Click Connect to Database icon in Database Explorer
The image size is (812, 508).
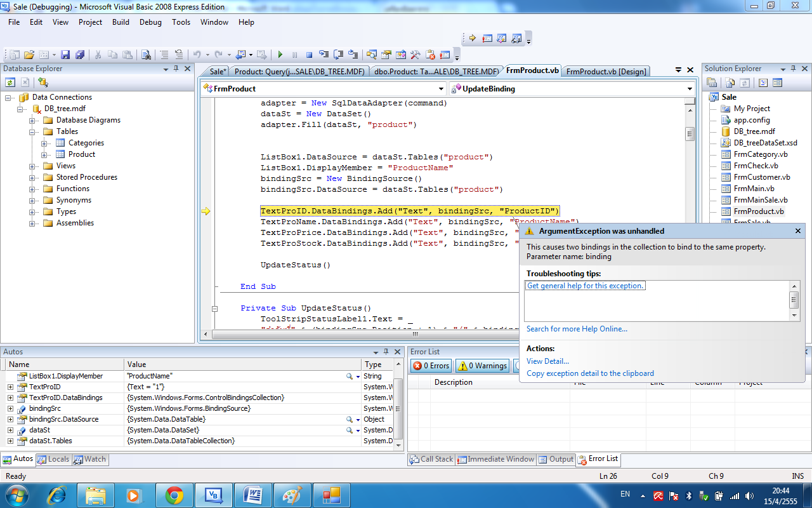[43, 82]
